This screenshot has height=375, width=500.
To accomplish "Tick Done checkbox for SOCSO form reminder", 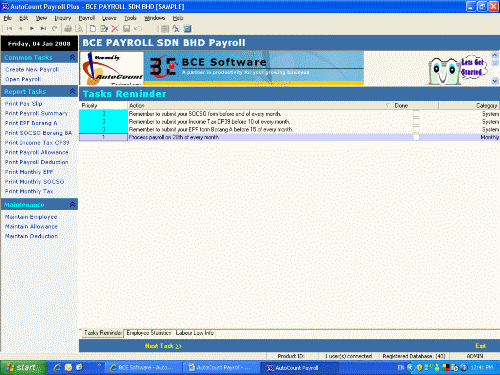I will pos(416,114).
